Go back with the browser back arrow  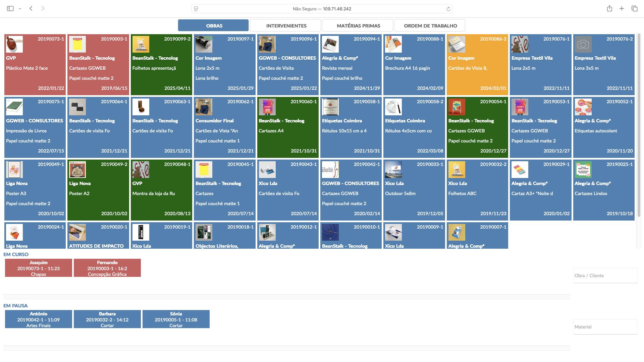click(x=31, y=9)
